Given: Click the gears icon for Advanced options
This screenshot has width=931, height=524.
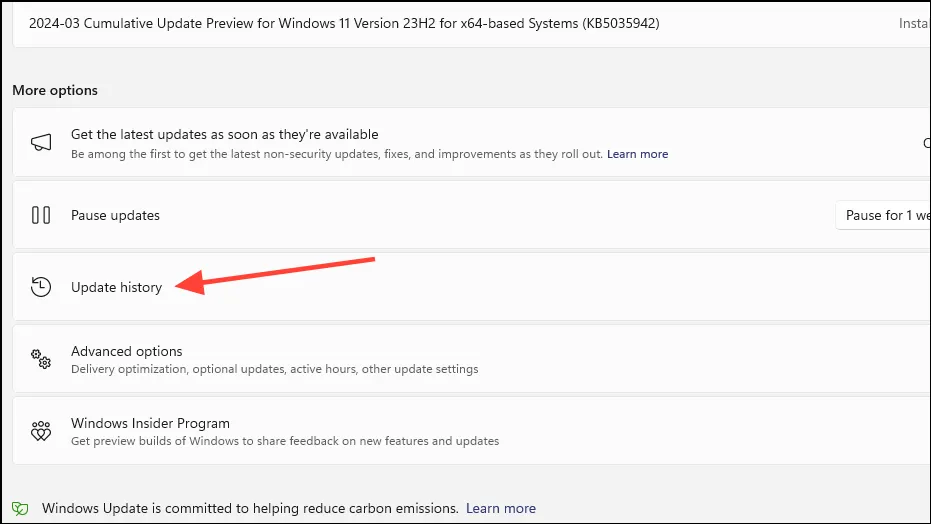Looking at the screenshot, I should click(x=41, y=359).
